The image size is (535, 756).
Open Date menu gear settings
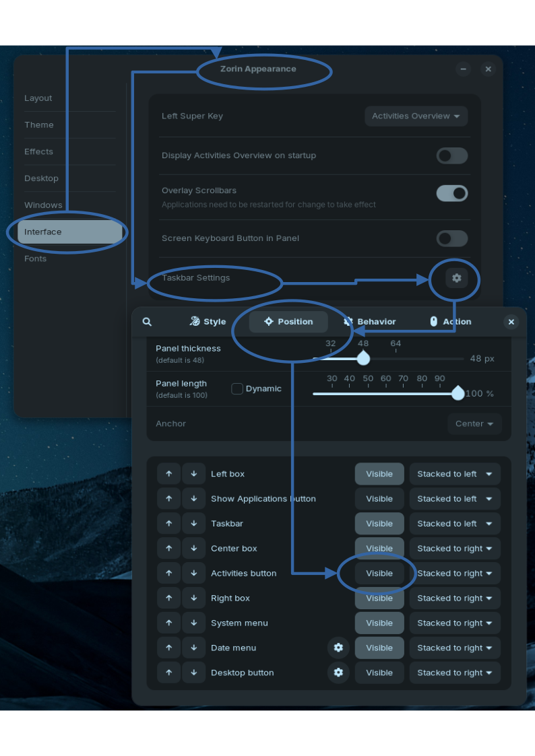[338, 648]
